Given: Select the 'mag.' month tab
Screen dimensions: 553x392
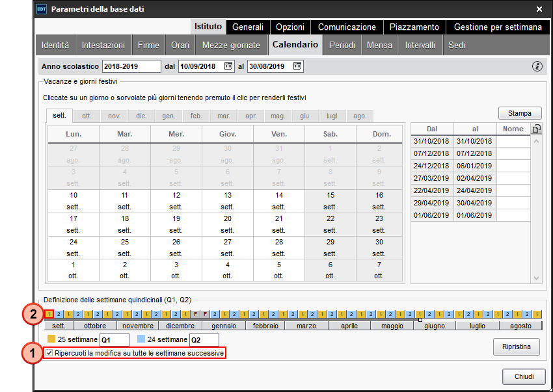Looking at the screenshot, I should click(278, 116).
